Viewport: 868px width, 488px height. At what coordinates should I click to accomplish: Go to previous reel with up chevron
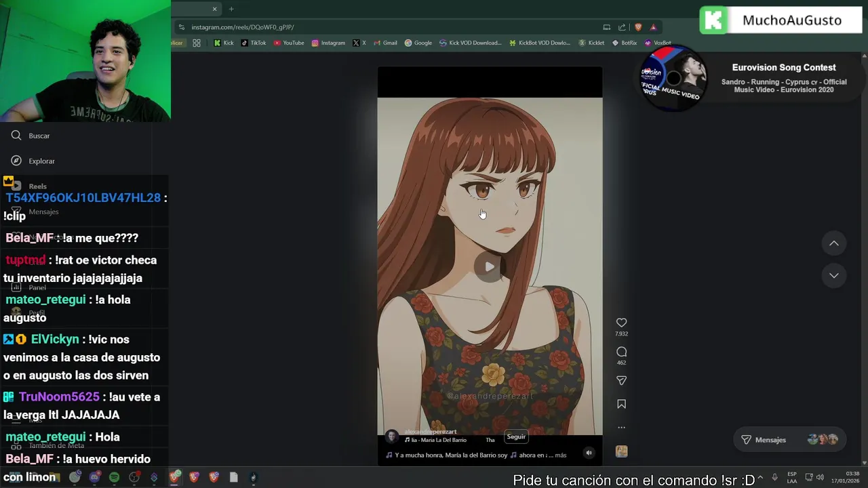click(834, 243)
